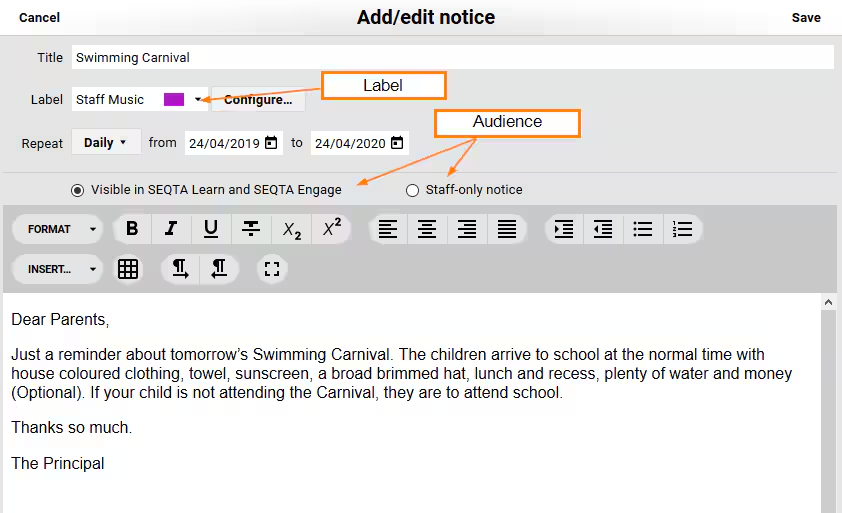
Task: Toggle fullscreen editor mode
Action: pyautogui.click(x=272, y=269)
